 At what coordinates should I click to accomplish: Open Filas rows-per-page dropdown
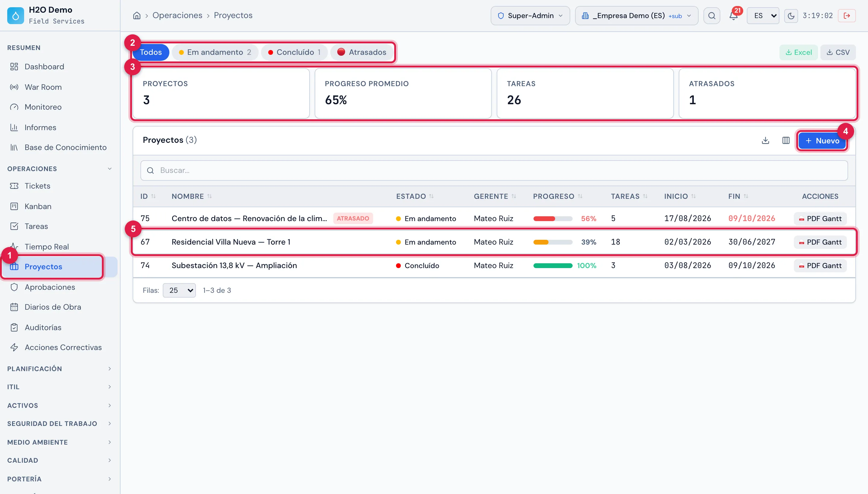[x=179, y=290]
